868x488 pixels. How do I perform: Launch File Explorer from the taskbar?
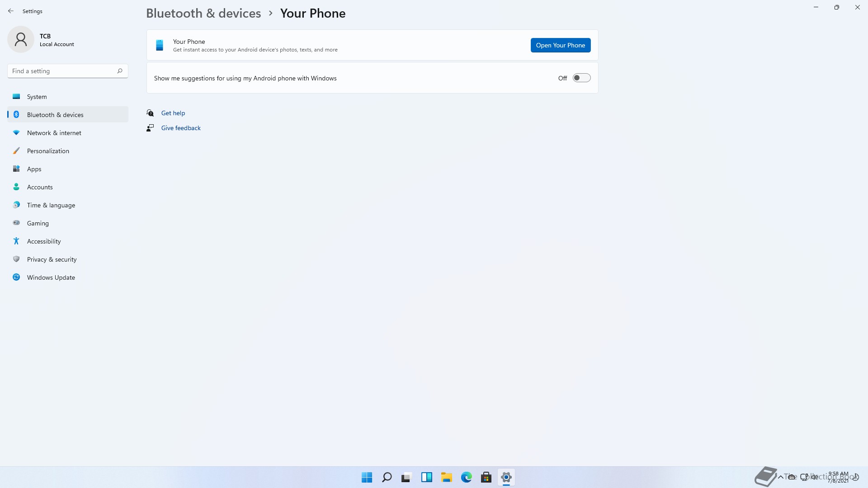pyautogui.click(x=446, y=477)
